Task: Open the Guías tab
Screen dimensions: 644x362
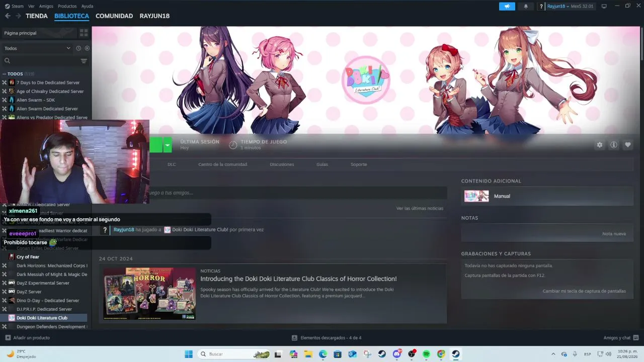Action: (x=322, y=164)
